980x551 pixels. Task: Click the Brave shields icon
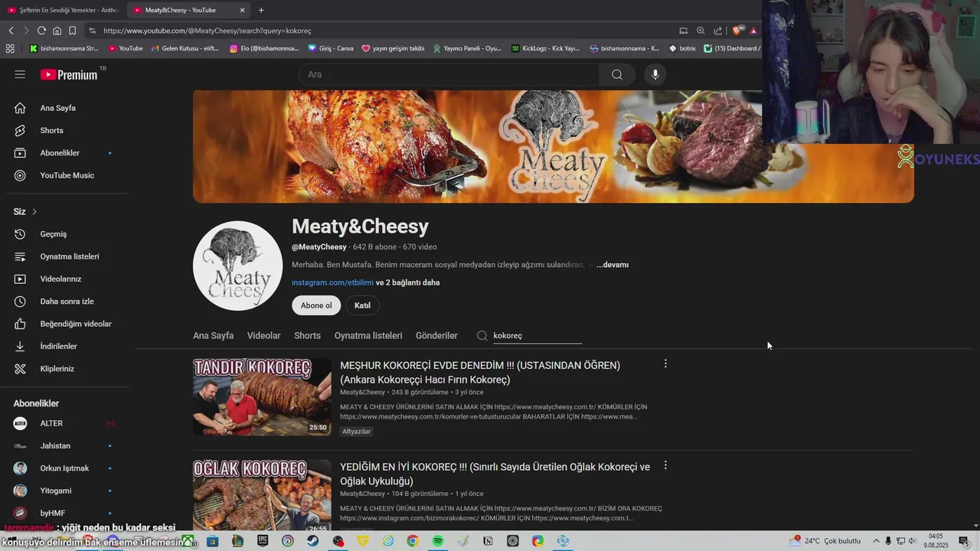[737, 31]
